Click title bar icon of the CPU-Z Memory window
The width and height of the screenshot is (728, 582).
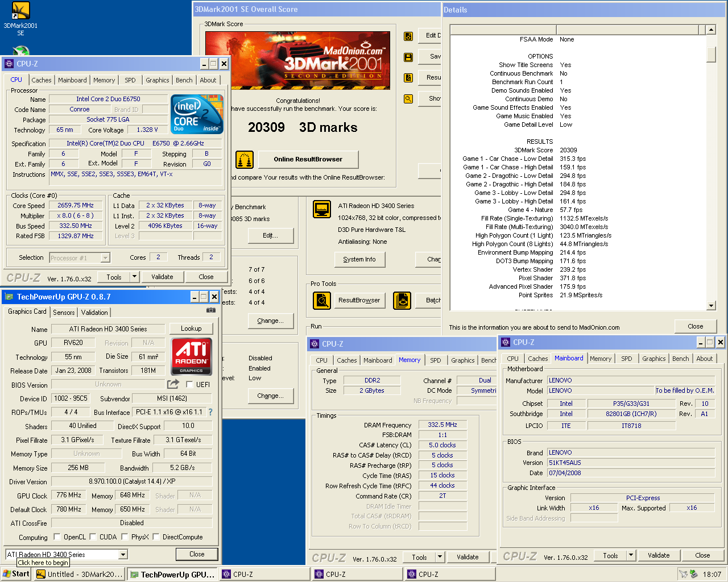(314, 344)
